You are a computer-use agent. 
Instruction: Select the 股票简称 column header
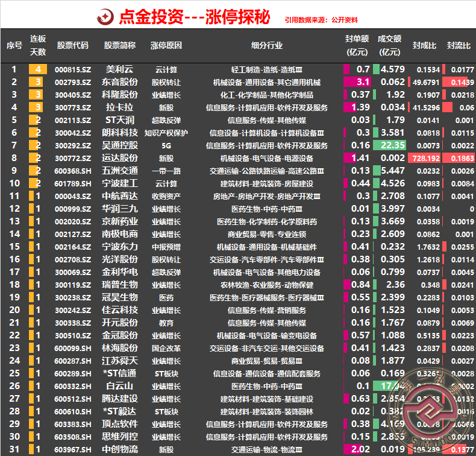(120, 46)
